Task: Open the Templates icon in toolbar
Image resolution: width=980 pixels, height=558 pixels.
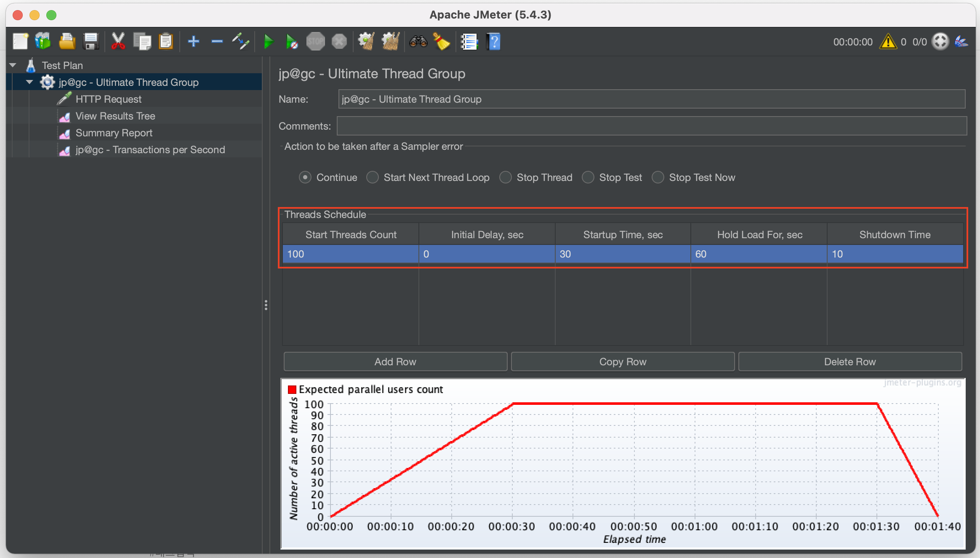Action: tap(43, 42)
